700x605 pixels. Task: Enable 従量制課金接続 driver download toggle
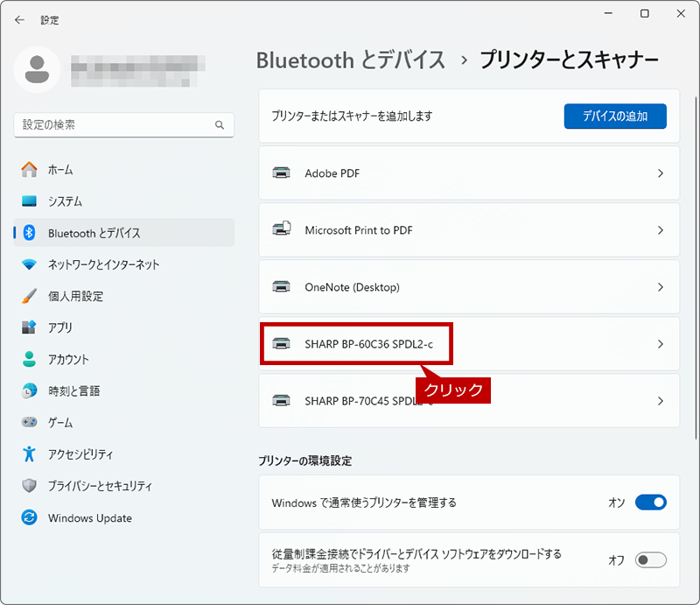pyautogui.click(x=650, y=559)
